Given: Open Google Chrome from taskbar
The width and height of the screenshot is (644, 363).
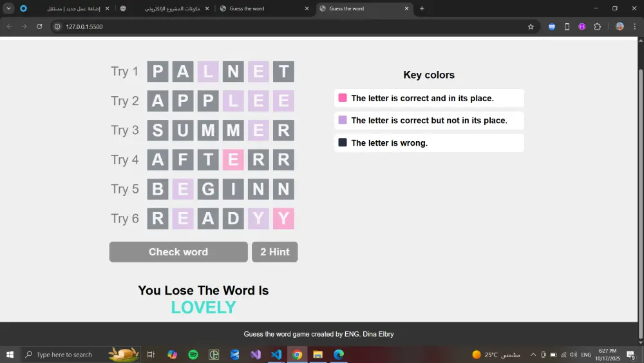Looking at the screenshot, I should click(298, 355).
